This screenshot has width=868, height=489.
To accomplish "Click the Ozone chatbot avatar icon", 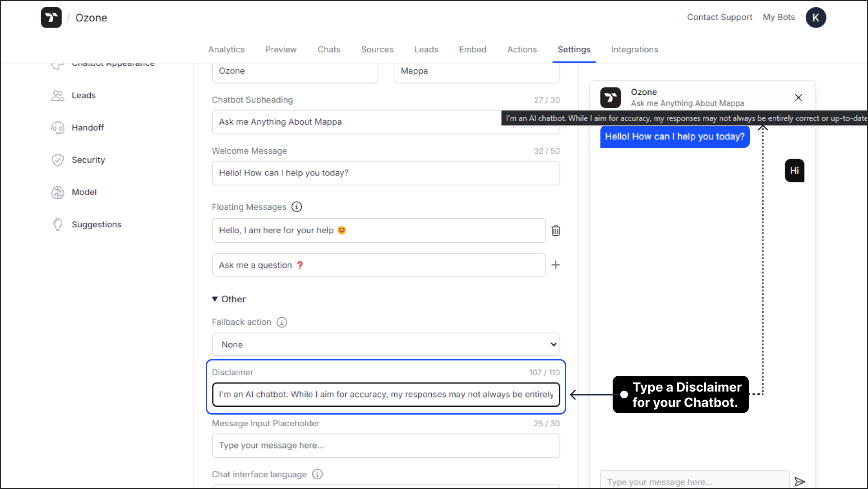I will pos(611,97).
